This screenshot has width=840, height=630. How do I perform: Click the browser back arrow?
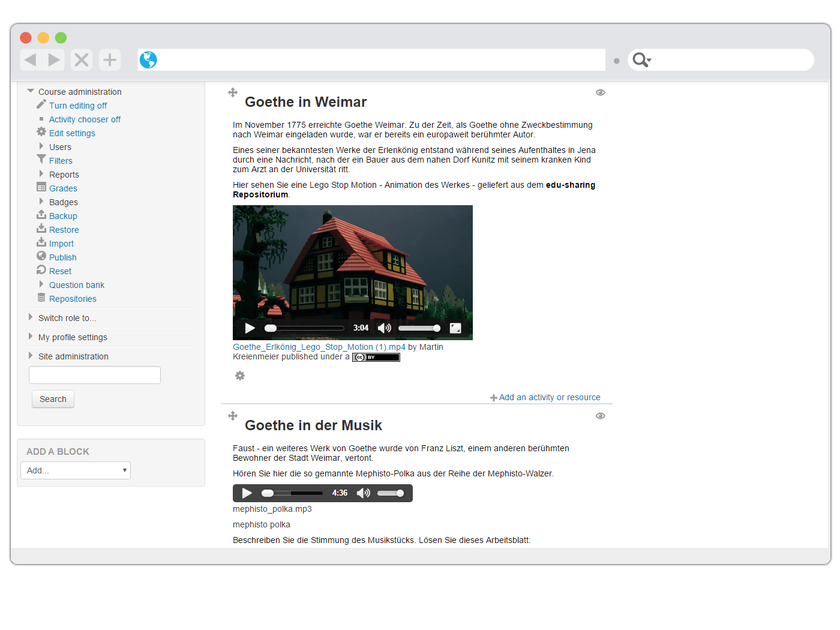[31, 59]
